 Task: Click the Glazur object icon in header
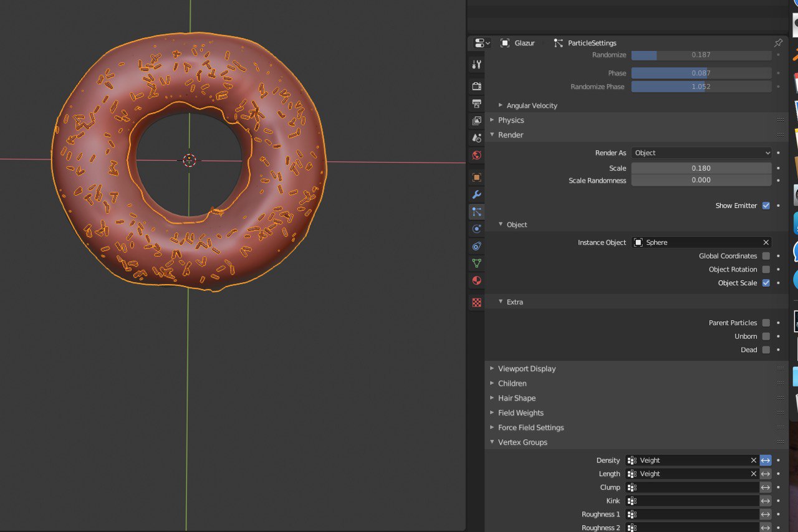coord(504,43)
